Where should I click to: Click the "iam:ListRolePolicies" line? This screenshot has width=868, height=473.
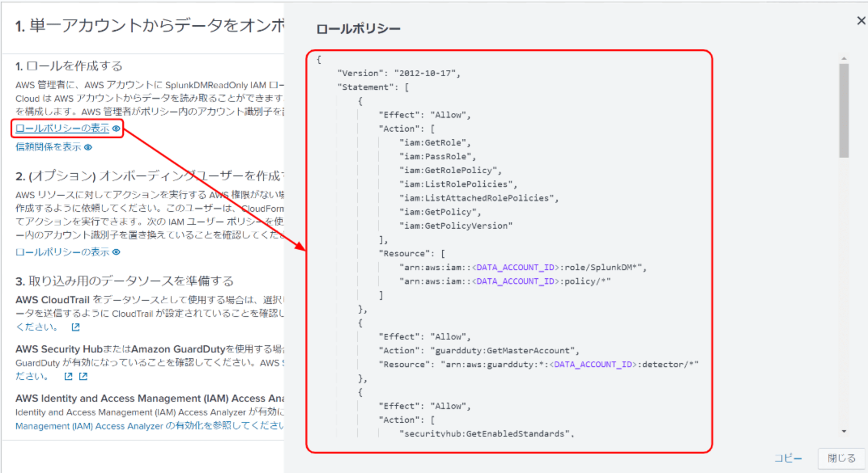pyautogui.click(x=458, y=184)
